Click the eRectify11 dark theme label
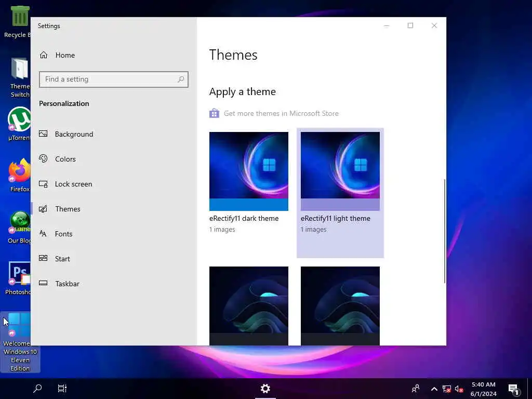Image resolution: width=532 pixels, height=399 pixels. click(244, 219)
